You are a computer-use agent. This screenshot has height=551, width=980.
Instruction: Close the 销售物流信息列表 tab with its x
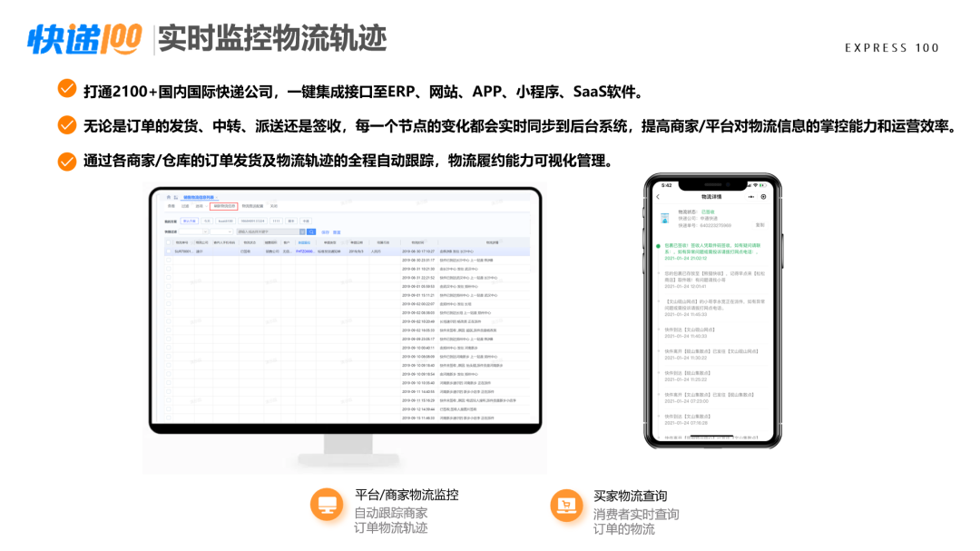pos(216,198)
